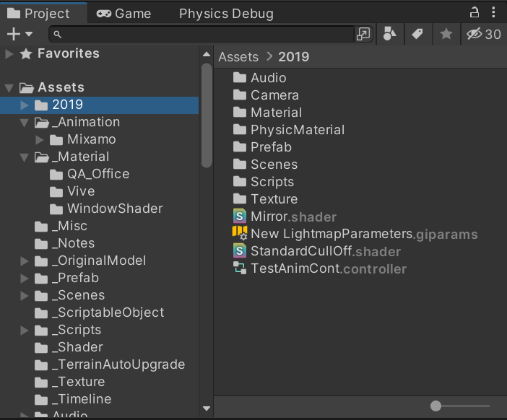Open the Scenes folder in file list
The width and height of the screenshot is (507, 420).
coord(265,165)
